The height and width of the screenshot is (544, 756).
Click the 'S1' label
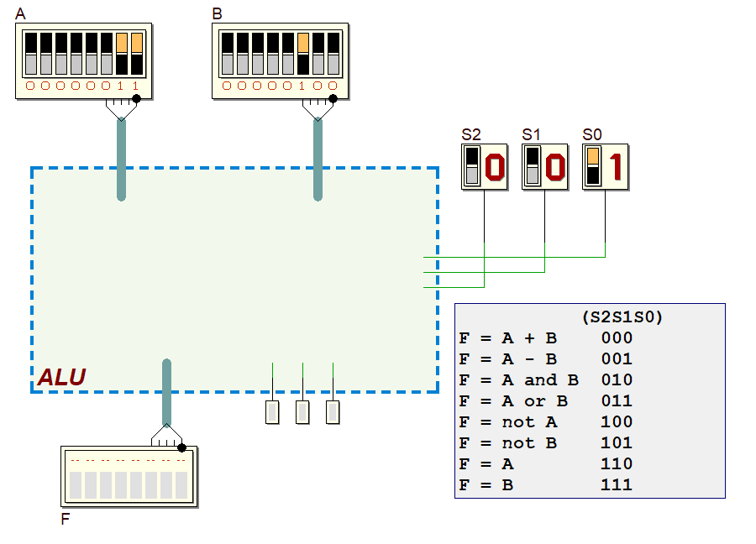pos(531,134)
